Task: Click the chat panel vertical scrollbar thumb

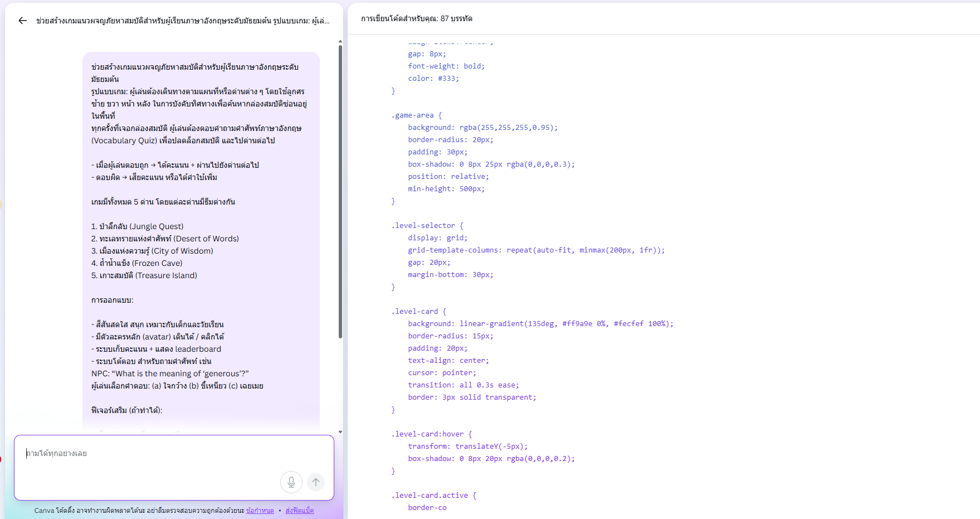Action: [x=340, y=190]
